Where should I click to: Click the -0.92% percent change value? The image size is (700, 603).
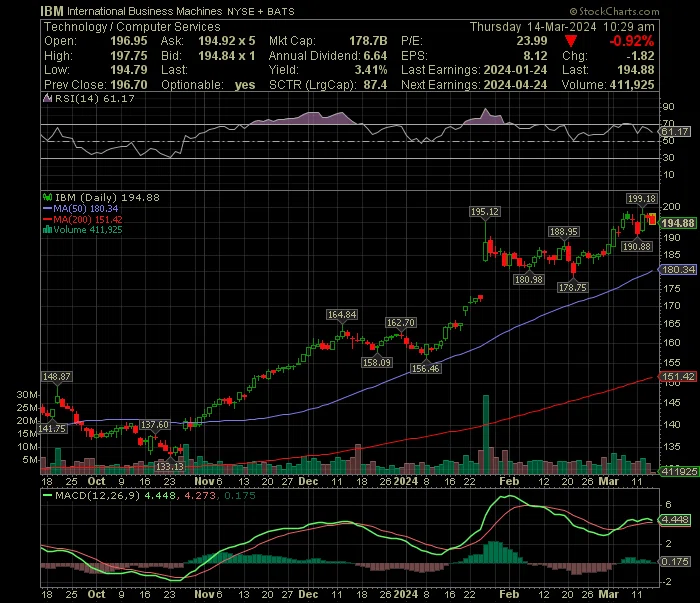[632, 41]
